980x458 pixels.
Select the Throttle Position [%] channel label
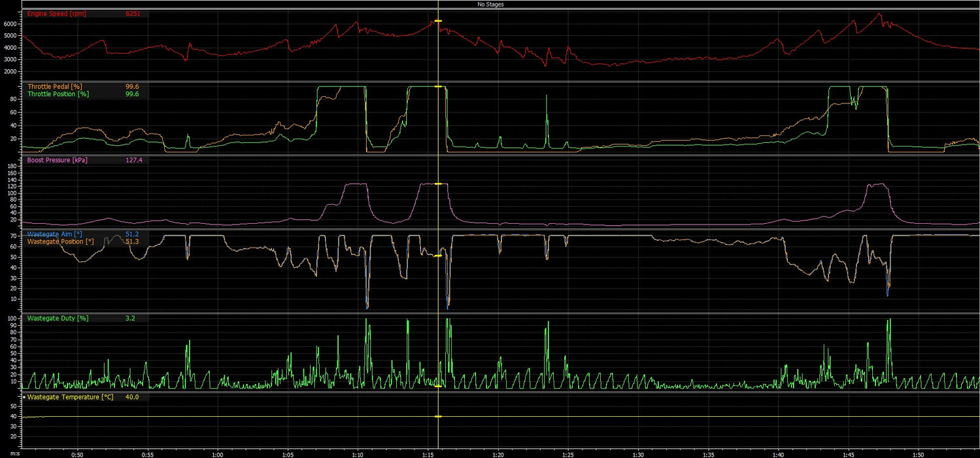click(x=59, y=94)
